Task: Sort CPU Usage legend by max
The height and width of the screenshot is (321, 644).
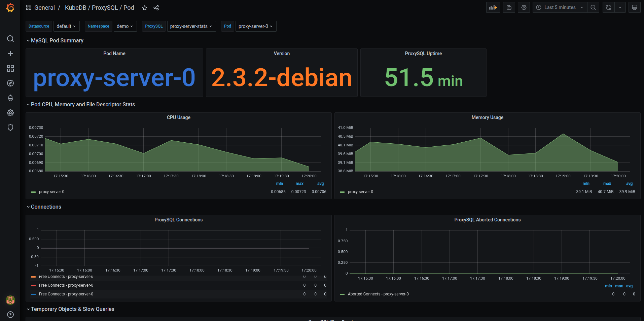Action: point(299,184)
